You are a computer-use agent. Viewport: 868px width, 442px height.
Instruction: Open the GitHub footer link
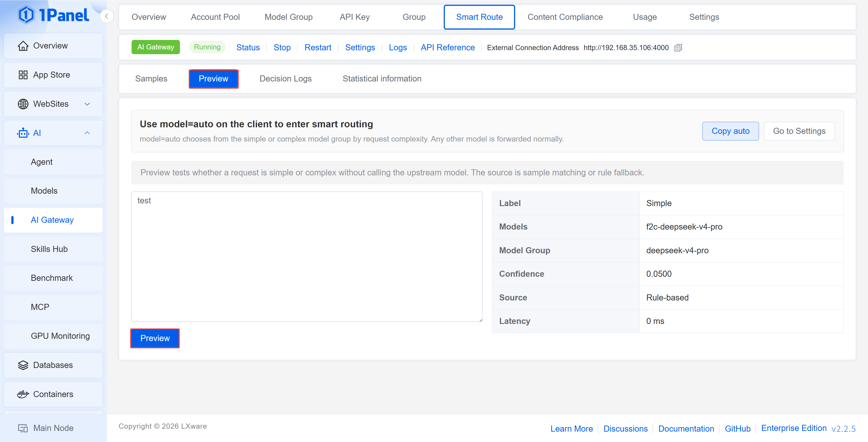point(737,428)
